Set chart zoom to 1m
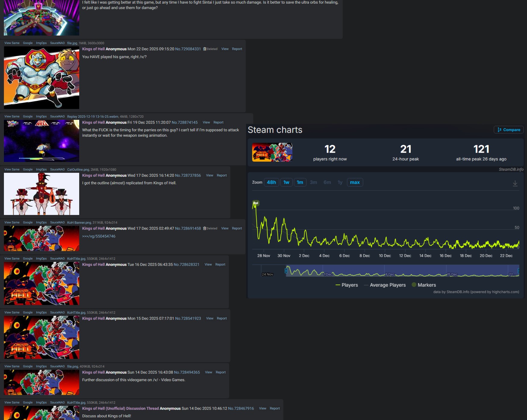 coord(300,182)
